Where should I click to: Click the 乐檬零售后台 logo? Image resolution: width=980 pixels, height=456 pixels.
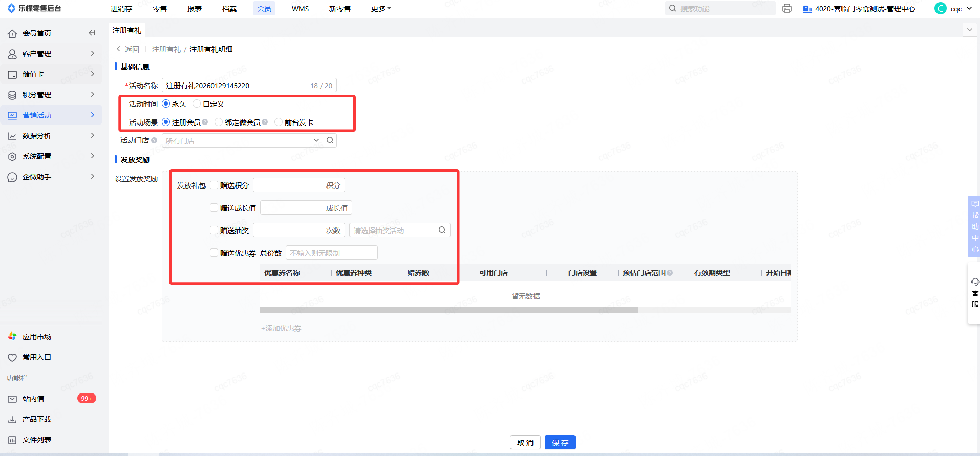pos(34,8)
